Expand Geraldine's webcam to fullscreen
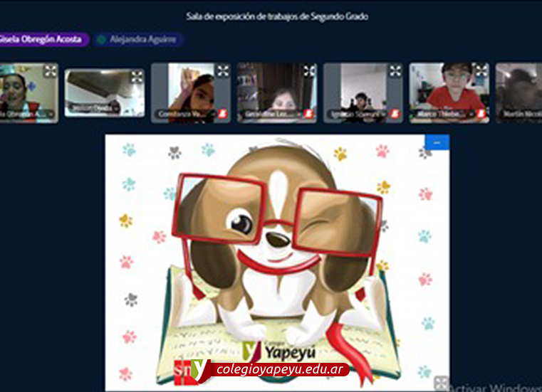 309,71
